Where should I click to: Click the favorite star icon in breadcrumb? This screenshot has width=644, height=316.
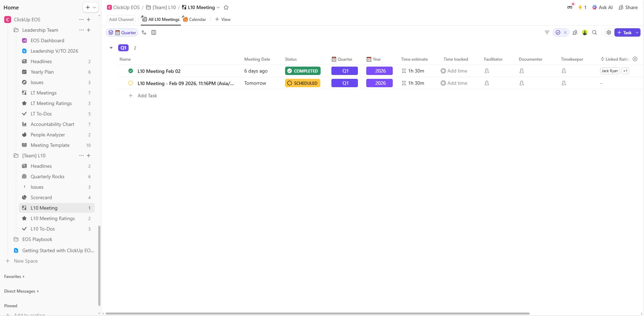pyautogui.click(x=226, y=7)
